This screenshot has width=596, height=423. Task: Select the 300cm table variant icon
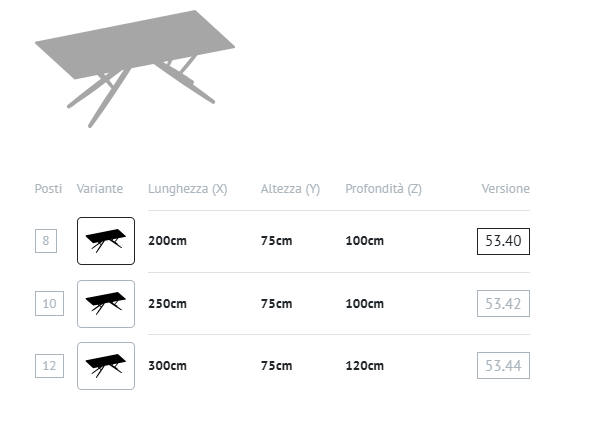106,366
